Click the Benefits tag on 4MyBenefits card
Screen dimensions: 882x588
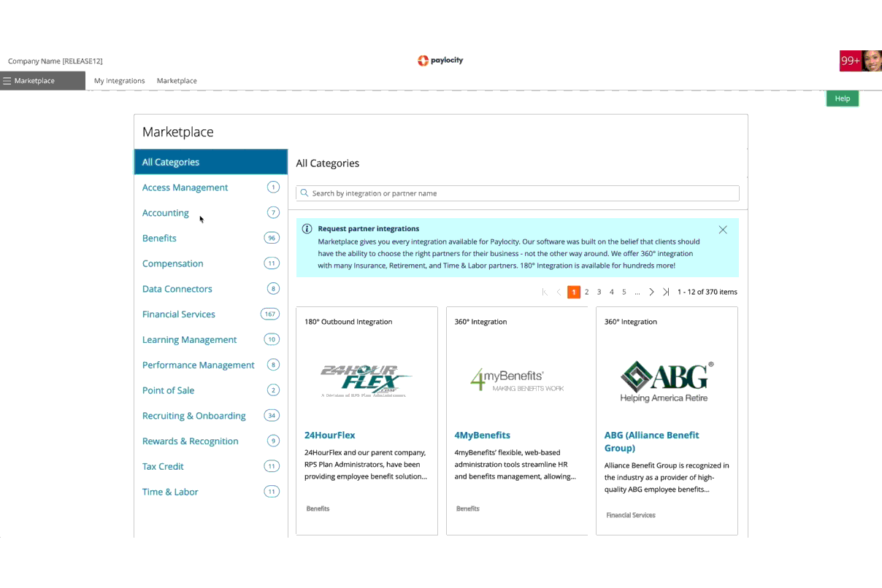pos(467,508)
